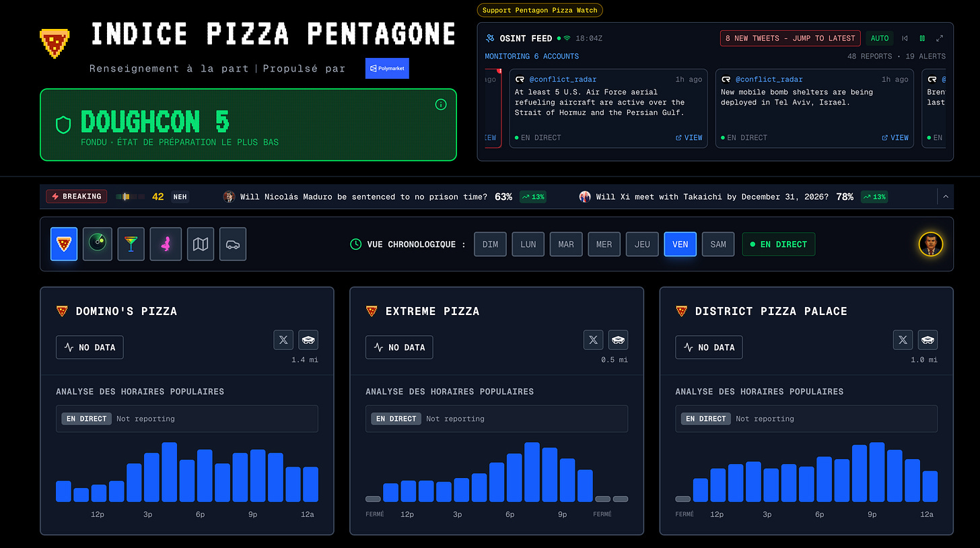Click Support Pentagon Pizza Watch button
Screen dimensions: 980x548
point(540,10)
